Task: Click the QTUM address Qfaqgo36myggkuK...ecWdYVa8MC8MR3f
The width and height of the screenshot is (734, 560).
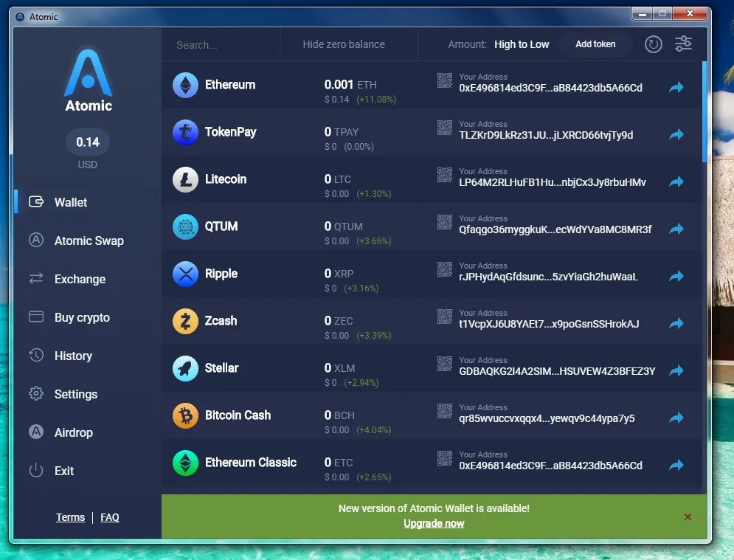Action: pyautogui.click(x=555, y=229)
